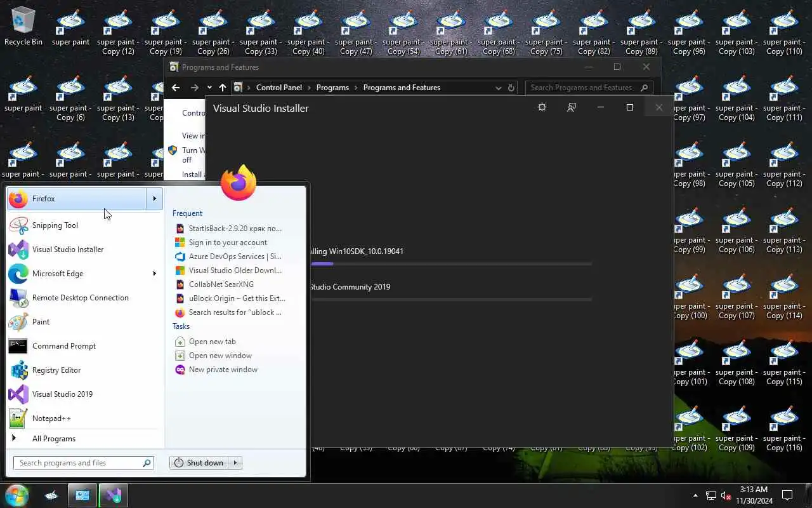
Task: Select 'super paint - Copy (33)' desktop icon
Action: pyautogui.click(x=261, y=32)
